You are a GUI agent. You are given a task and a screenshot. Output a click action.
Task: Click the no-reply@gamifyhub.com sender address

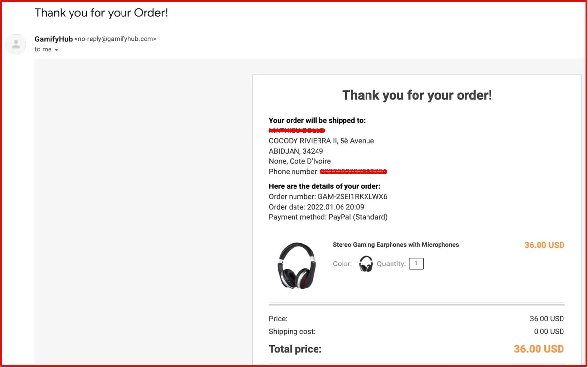[115, 39]
